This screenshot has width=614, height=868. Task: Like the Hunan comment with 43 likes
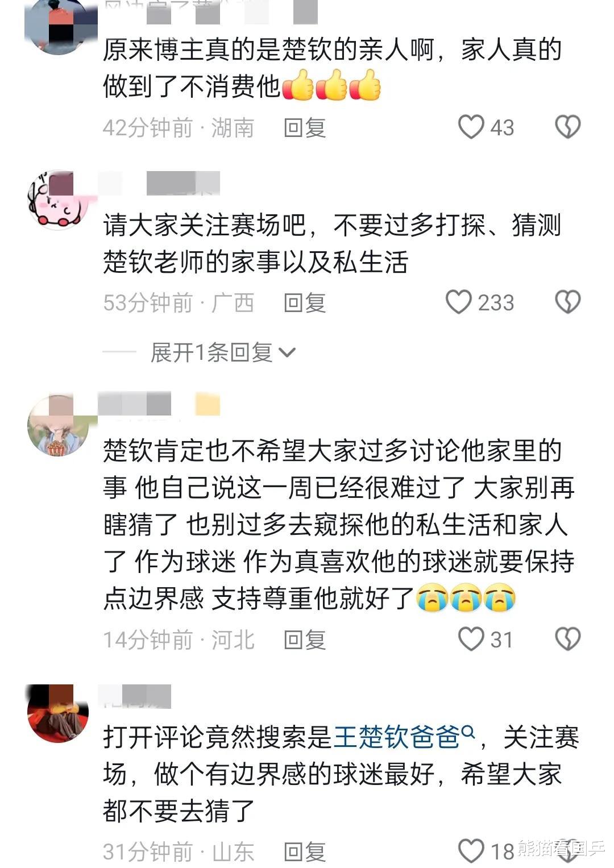point(471,127)
